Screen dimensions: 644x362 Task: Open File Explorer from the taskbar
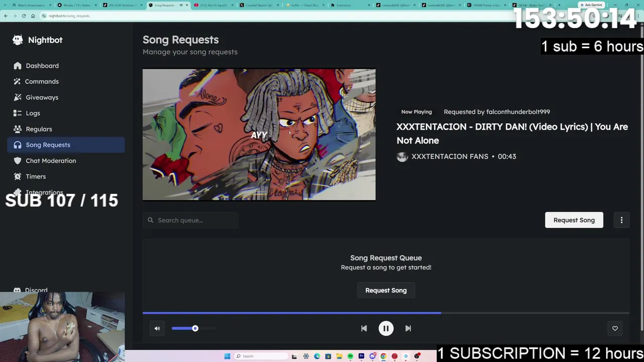[x=339, y=356]
